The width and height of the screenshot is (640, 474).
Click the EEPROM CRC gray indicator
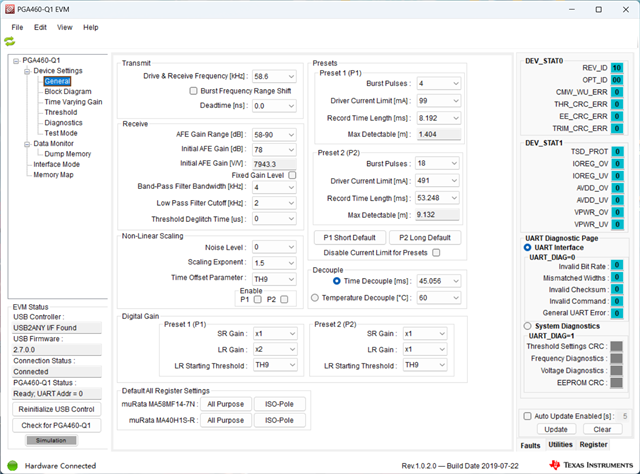click(616, 383)
